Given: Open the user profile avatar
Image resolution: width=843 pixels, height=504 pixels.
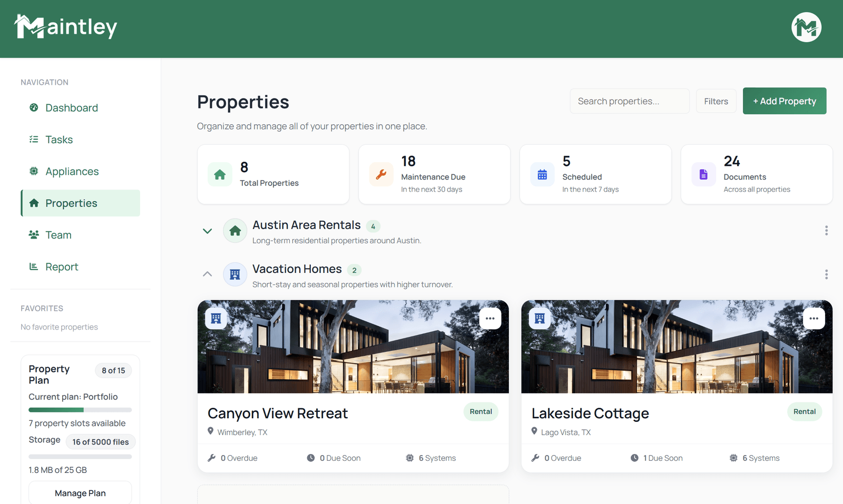Looking at the screenshot, I should coord(806,27).
